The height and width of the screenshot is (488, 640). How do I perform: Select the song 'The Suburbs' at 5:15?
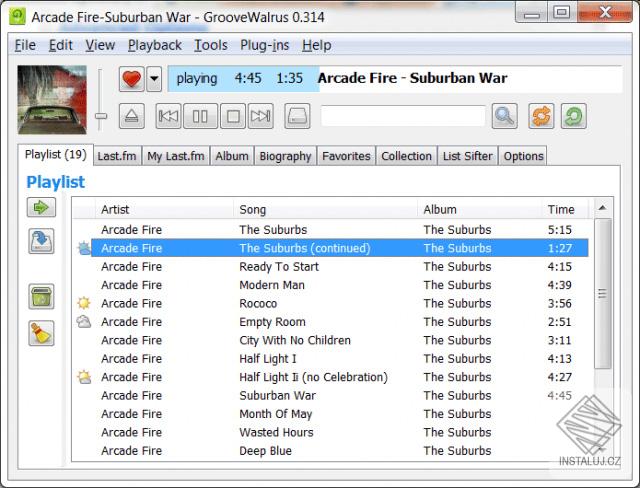click(331, 230)
